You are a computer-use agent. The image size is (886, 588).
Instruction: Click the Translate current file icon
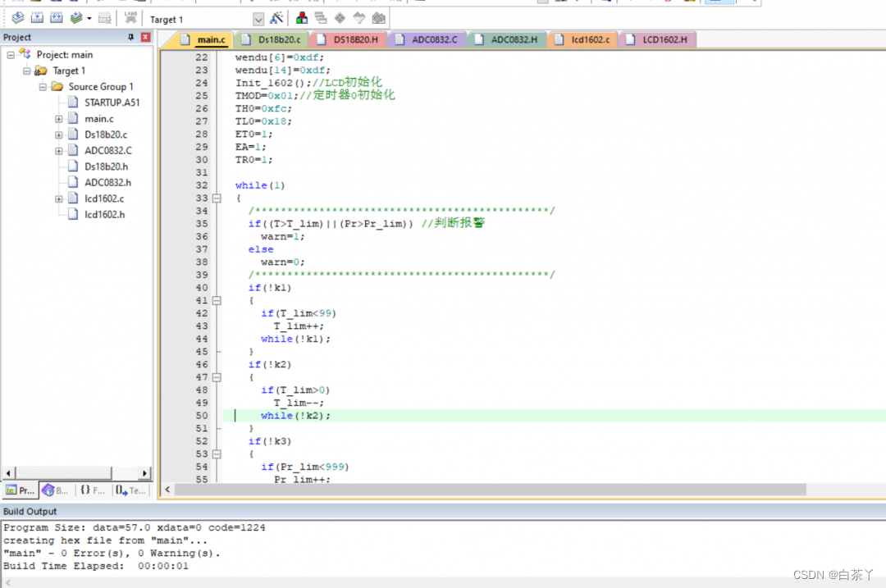point(17,19)
